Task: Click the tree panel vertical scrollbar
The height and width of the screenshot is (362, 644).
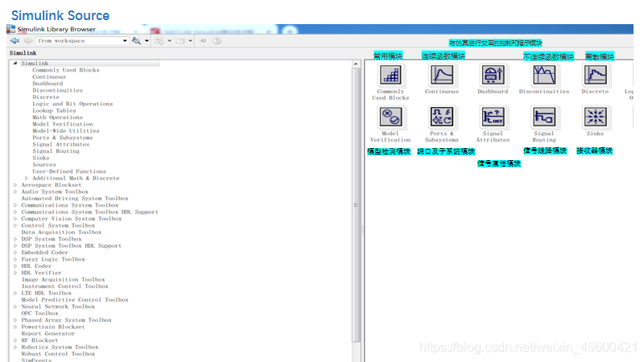Action: 356,204
